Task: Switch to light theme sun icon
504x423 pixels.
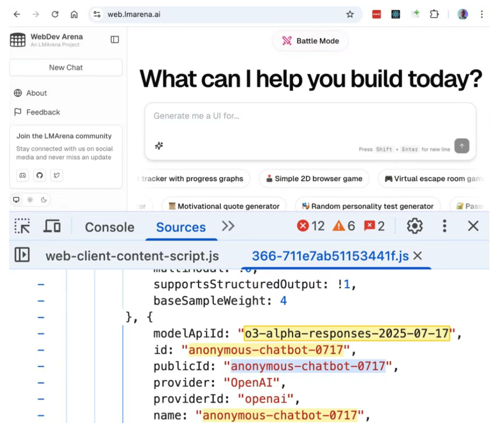Action: tap(30, 200)
